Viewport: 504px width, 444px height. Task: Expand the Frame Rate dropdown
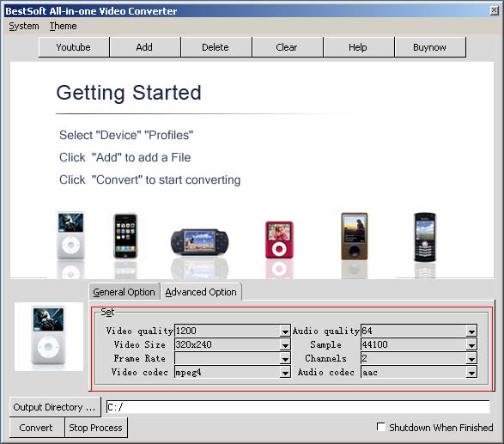pyautogui.click(x=285, y=358)
